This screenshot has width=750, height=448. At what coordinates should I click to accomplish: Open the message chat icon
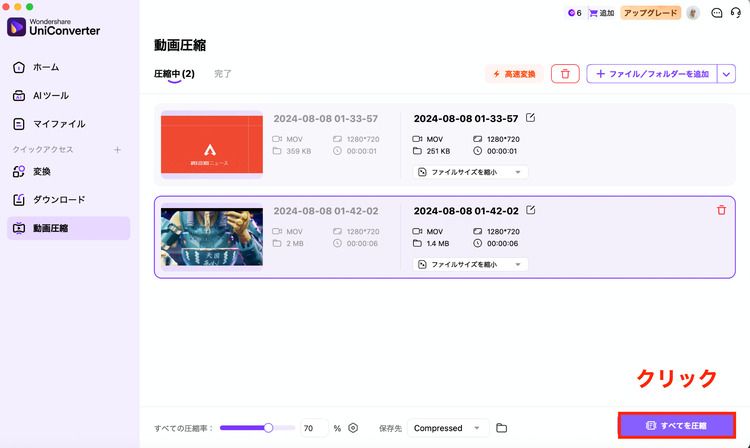pos(717,13)
